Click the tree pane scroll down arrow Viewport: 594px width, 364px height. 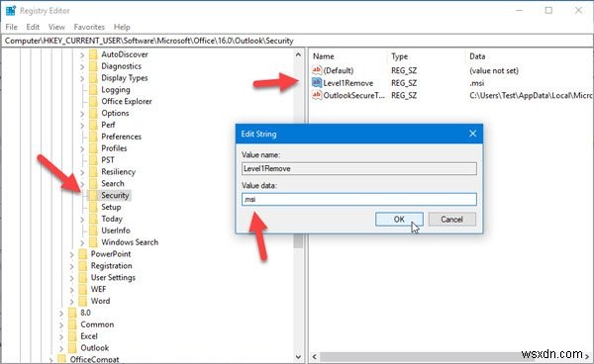[298, 356]
